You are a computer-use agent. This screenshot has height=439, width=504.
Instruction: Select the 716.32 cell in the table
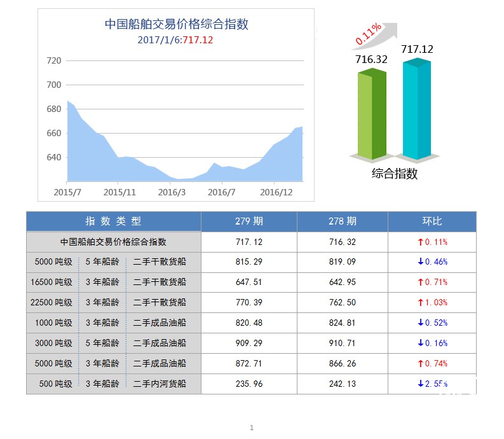(343, 242)
